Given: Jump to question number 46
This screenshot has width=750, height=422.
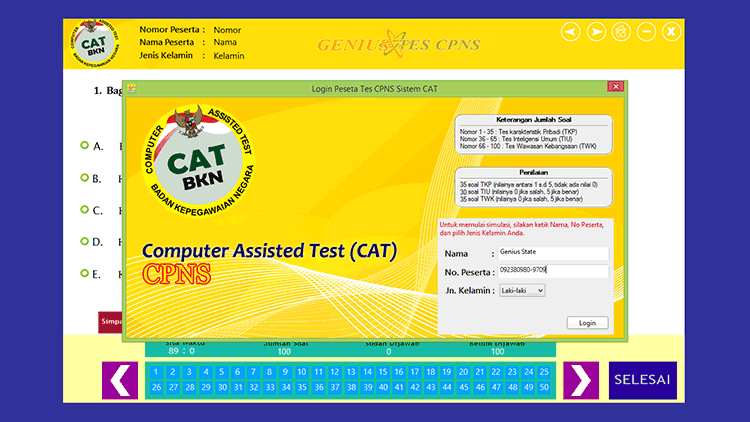Looking at the screenshot, I should coord(480,388).
